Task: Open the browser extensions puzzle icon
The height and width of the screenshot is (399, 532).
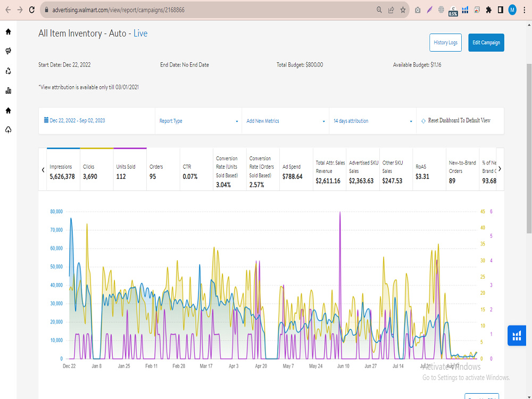Action: 488,10
